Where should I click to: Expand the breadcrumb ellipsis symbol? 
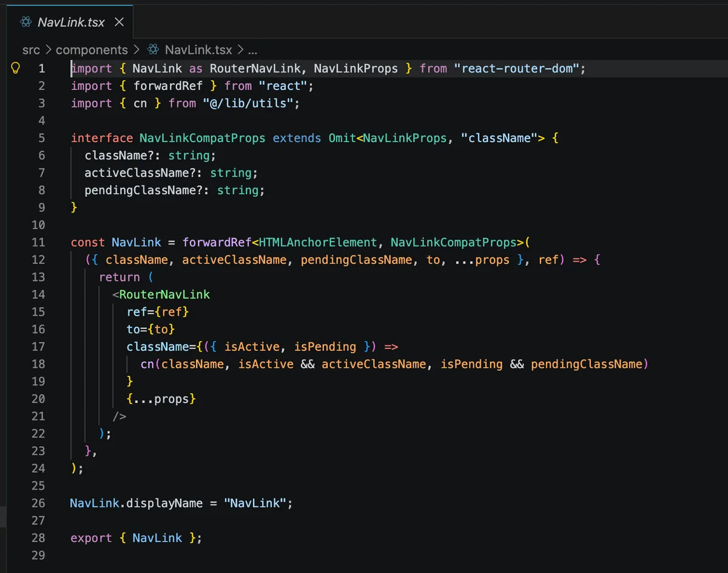pos(253,50)
